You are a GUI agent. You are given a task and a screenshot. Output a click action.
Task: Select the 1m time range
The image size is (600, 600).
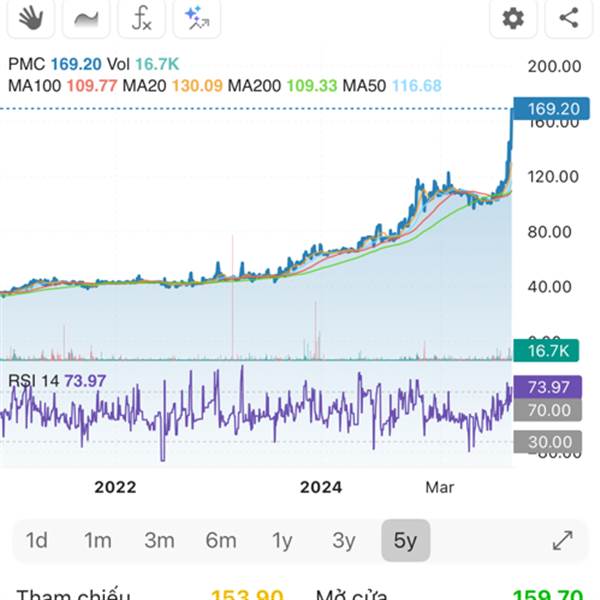click(97, 541)
